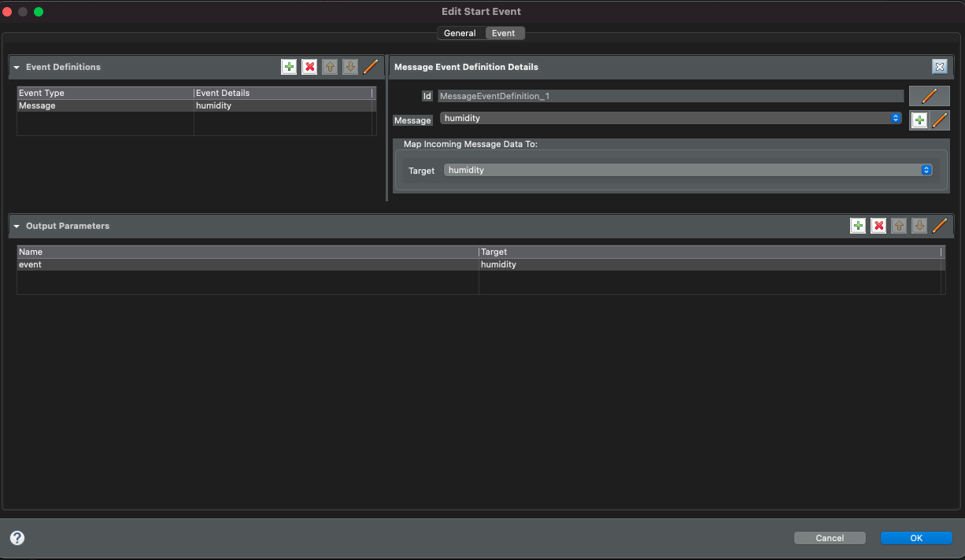This screenshot has width=965, height=560.
Task: Collapse the Event Definitions section
Action: [x=17, y=68]
